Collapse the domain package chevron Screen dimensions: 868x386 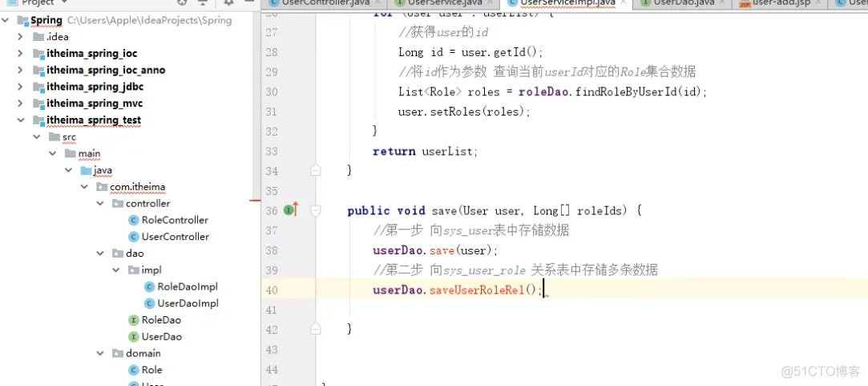100,353
